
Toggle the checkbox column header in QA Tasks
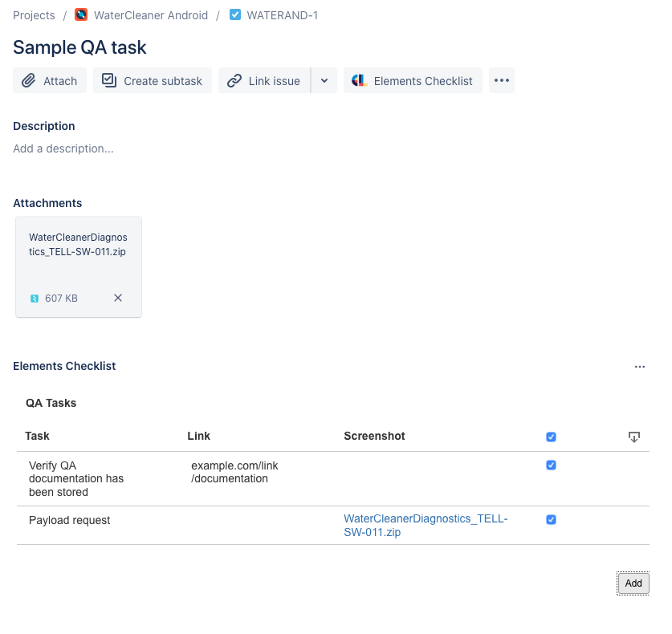tap(551, 437)
